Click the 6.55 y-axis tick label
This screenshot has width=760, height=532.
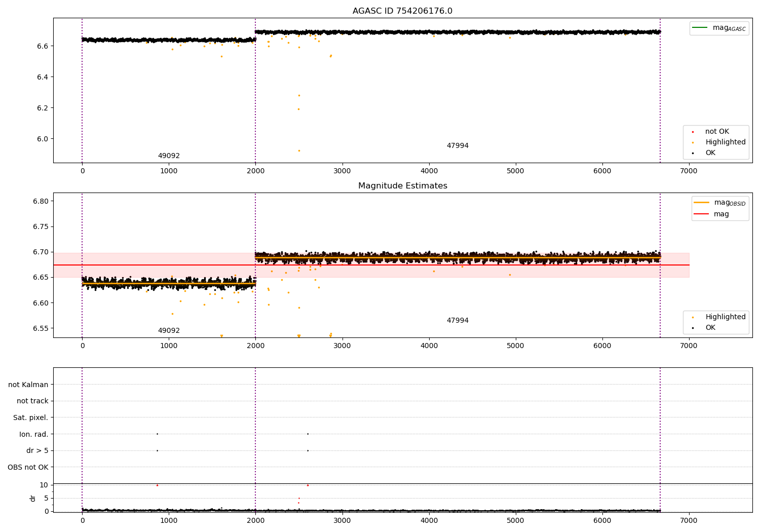[41, 328]
